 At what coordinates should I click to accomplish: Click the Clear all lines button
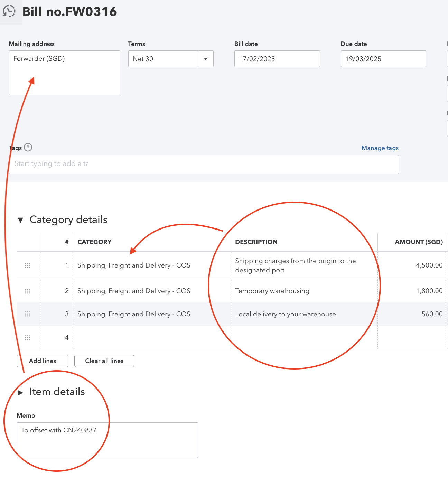click(x=104, y=361)
